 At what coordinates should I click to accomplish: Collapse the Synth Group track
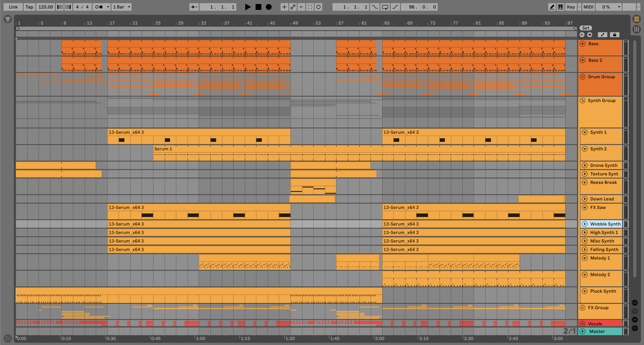(582, 100)
